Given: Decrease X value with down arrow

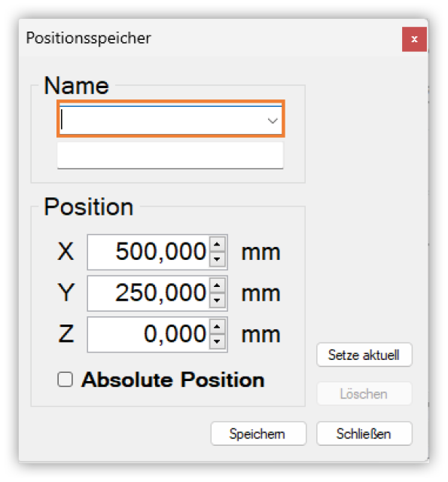Looking at the screenshot, I should pos(218,259).
